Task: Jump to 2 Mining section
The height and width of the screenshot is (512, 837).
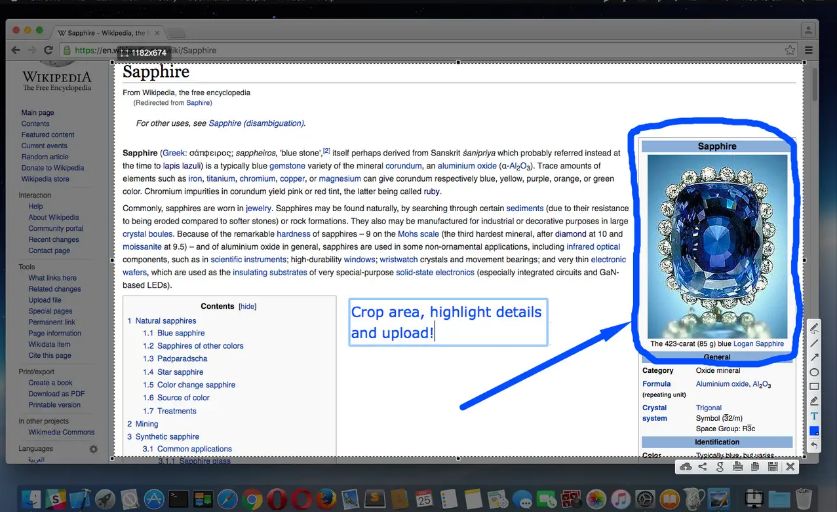Action: point(143,424)
